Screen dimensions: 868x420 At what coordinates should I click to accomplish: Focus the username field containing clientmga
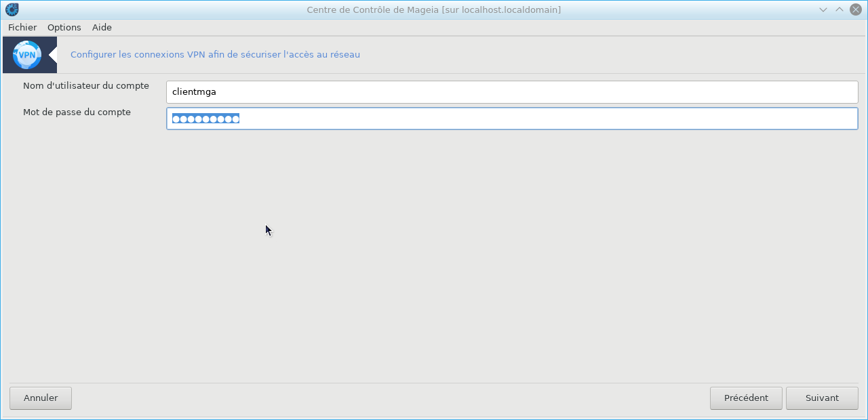pyautogui.click(x=512, y=92)
